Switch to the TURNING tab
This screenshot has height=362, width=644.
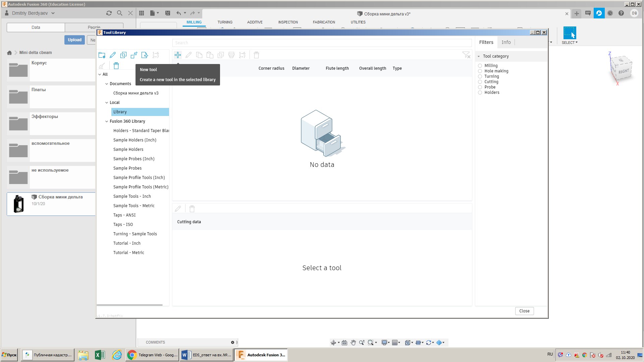click(225, 22)
